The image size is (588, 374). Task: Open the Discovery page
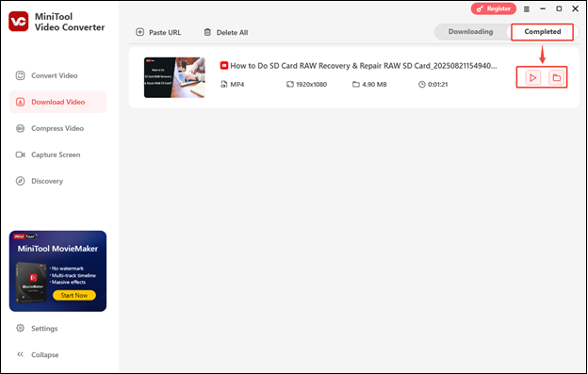[x=57, y=181]
